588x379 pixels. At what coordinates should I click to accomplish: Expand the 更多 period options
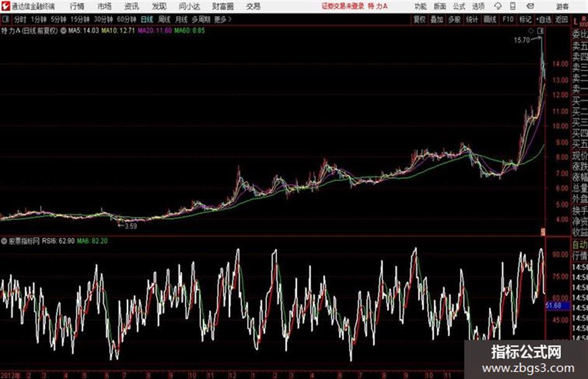(223, 19)
